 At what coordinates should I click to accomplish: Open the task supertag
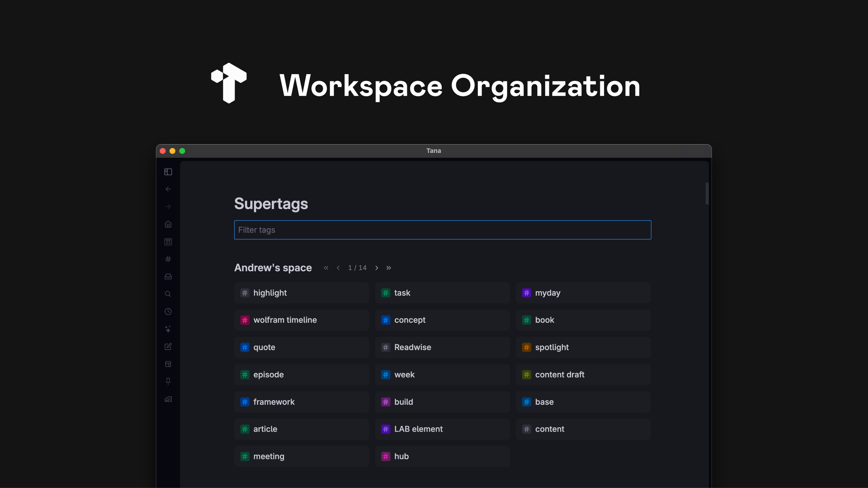click(x=443, y=293)
